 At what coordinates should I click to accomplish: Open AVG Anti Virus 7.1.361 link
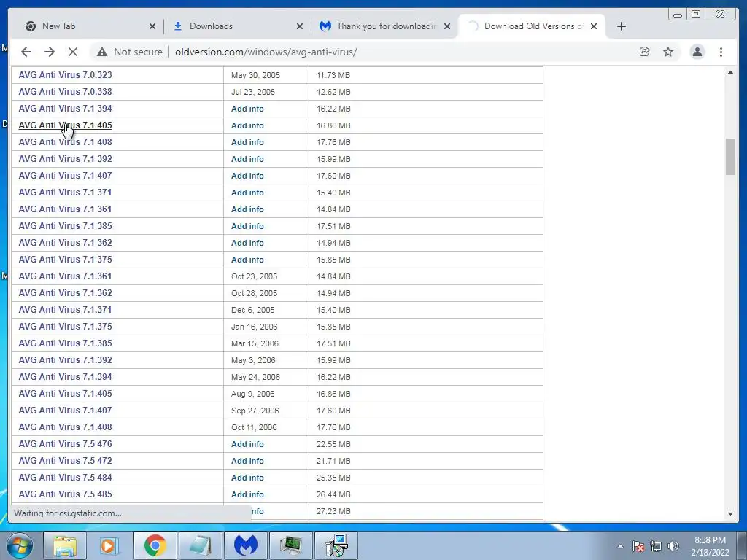tap(65, 276)
